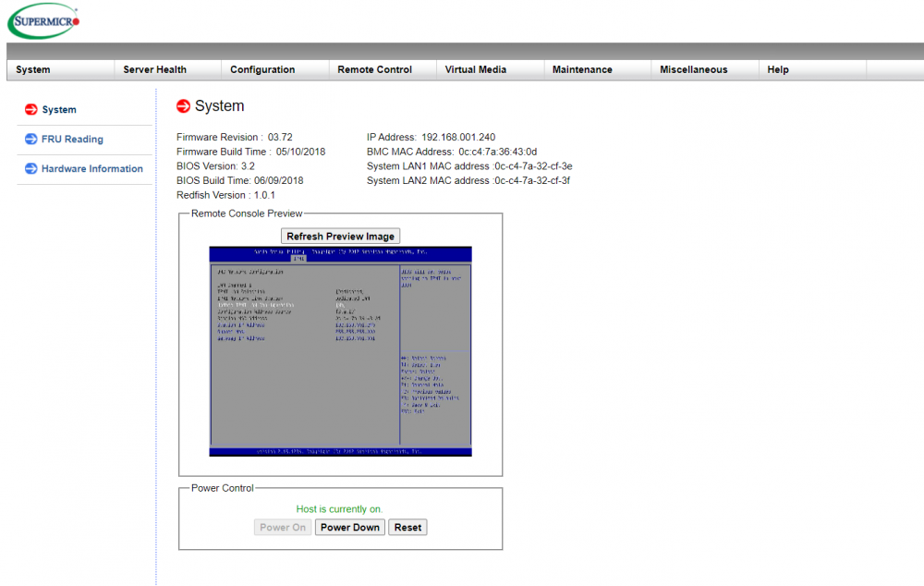
Task: Click the Power Down button
Action: [350, 527]
